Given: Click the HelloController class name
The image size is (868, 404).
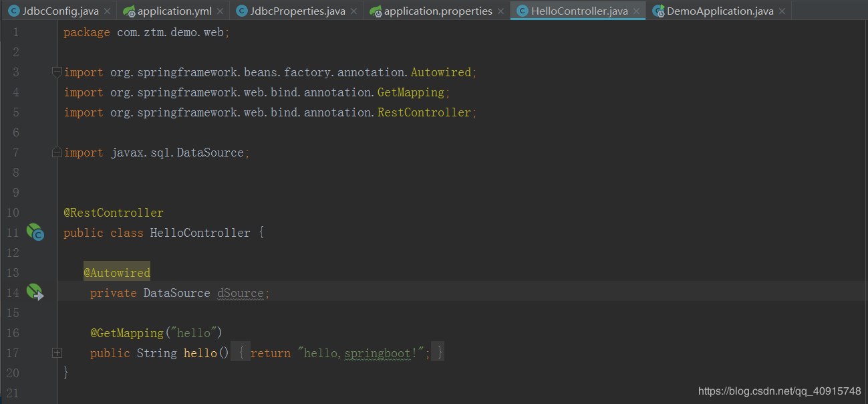Looking at the screenshot, I should 200,233.
